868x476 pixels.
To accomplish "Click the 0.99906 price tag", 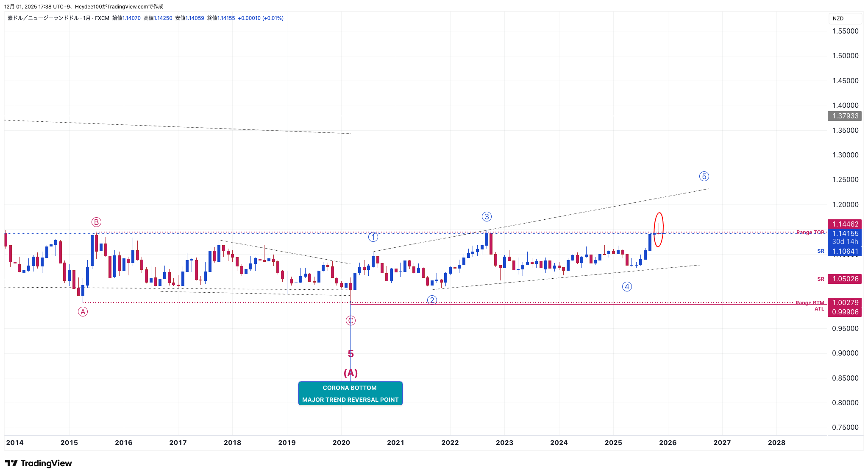I will click(845, 312).
